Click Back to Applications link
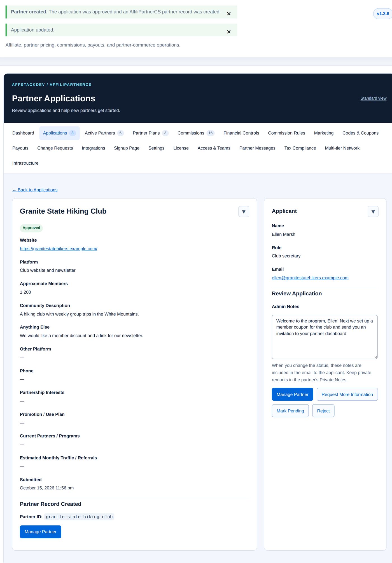The image size is (392, 563). pos(35,190)
